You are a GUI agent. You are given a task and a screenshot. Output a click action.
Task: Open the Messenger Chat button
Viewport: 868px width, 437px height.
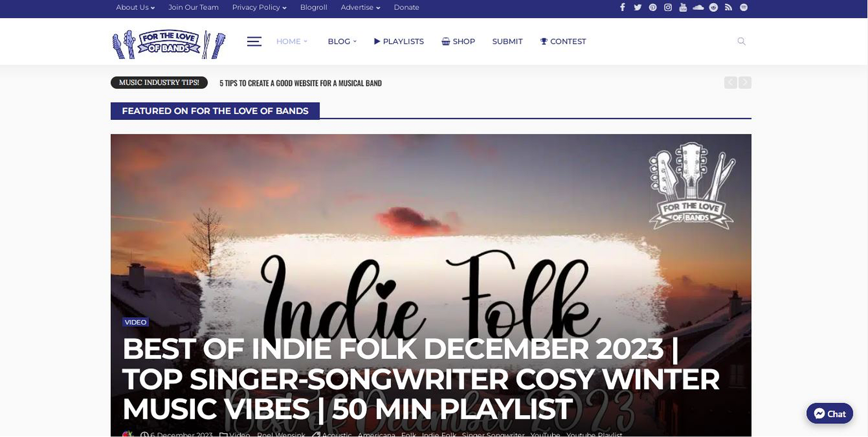(x=830, y=413)
